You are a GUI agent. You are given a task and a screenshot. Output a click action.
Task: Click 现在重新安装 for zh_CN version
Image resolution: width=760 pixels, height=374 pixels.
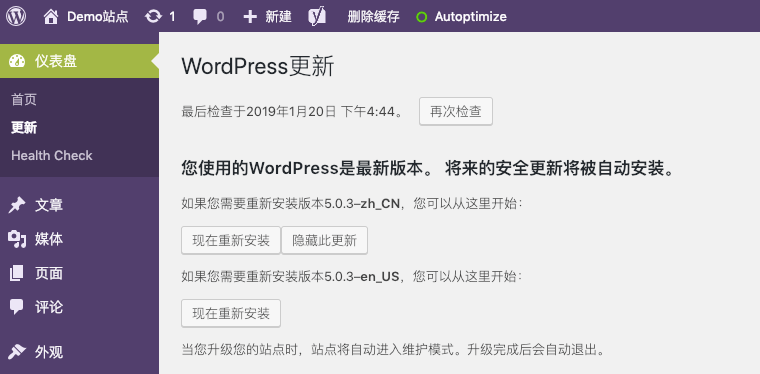(x=231, y=240)
